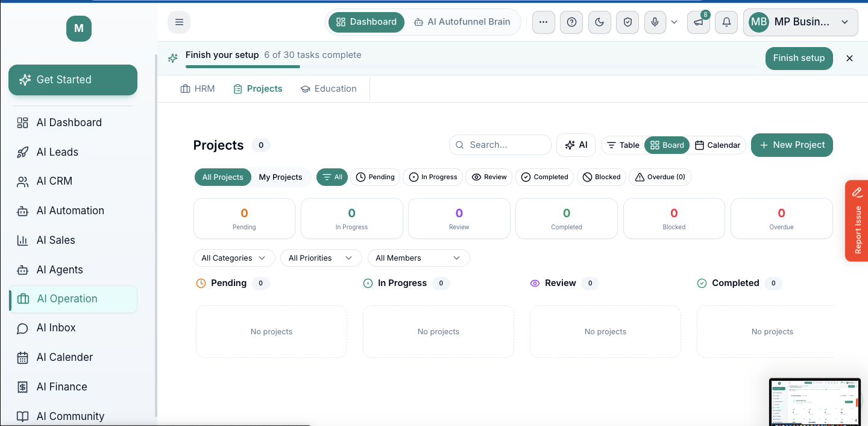This screenshot has width=868, height=426.
Task: Select the My Projects toggle
Action: (x=280, y=177)
